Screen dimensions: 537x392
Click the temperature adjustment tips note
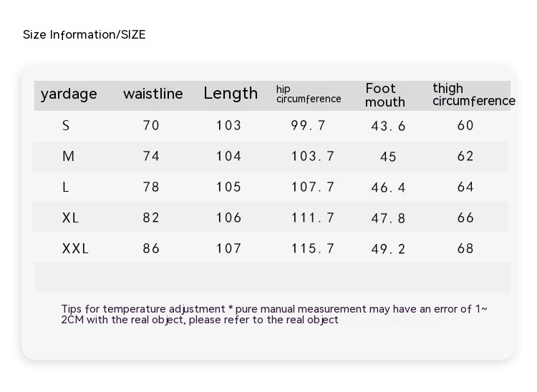tap(274, 314)
